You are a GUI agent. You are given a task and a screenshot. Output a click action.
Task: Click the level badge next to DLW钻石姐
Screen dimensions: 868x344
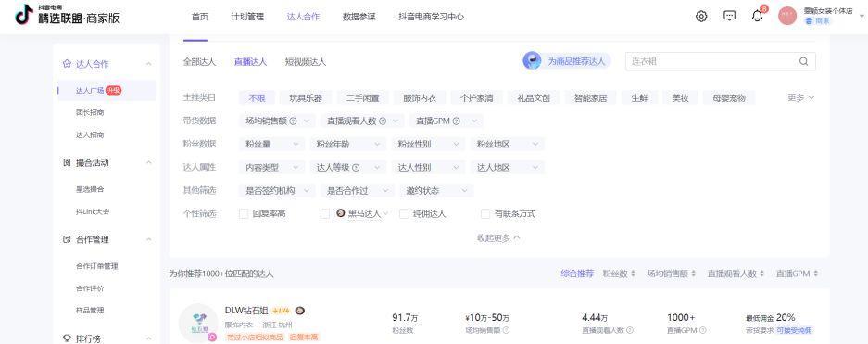point(282,311)
